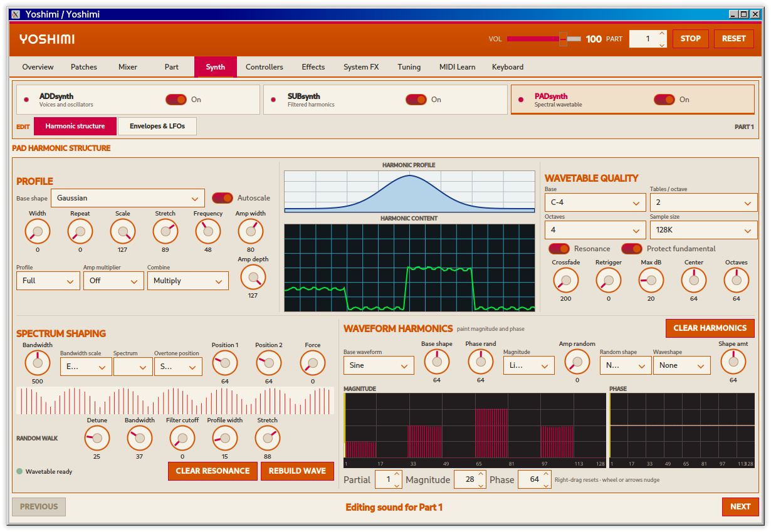Click the Center knob in Wavetable Quality
Screen dimensions: 771x532
[694, 280]
